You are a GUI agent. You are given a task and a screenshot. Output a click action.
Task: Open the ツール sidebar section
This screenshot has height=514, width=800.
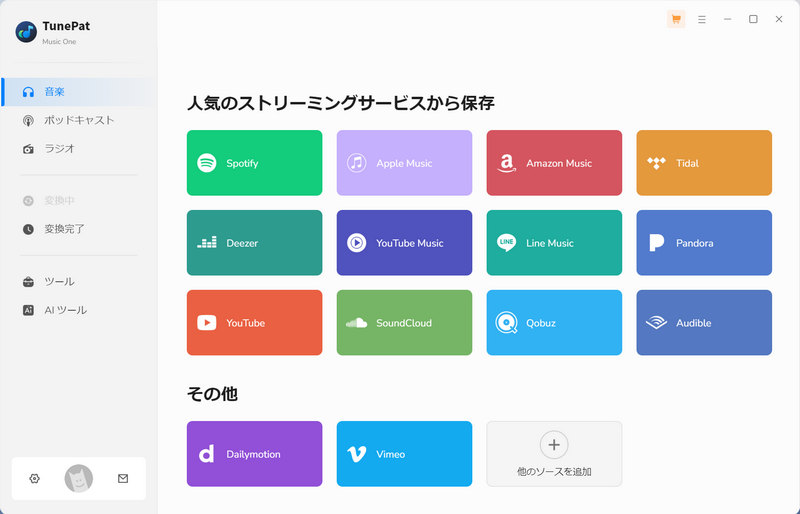[x=79, y=282]
